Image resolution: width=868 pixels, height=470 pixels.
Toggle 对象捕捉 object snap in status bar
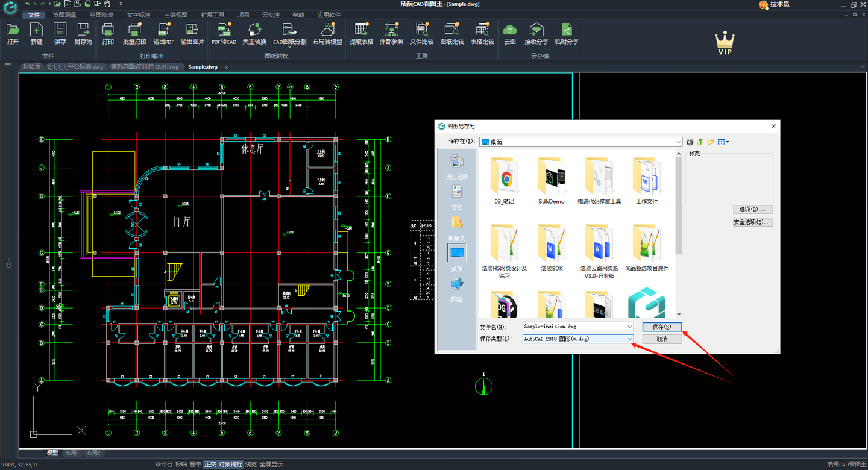[230, 465]
